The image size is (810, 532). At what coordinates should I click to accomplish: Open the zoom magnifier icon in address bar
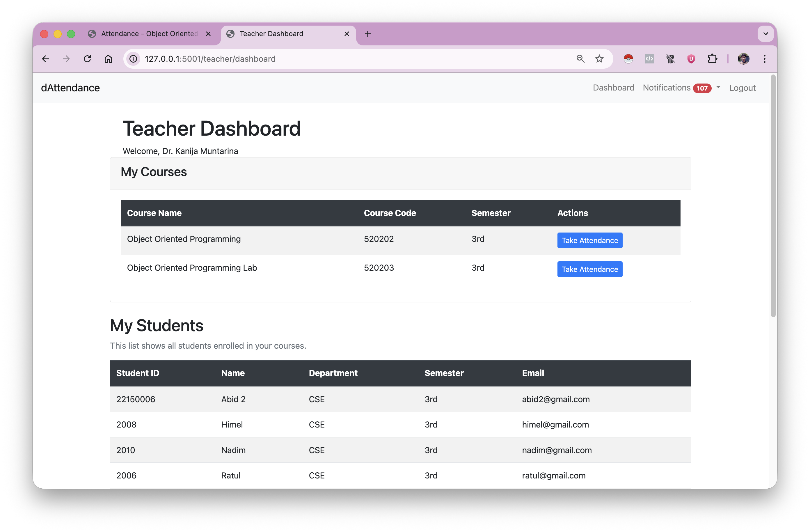[x=580, y=59]
